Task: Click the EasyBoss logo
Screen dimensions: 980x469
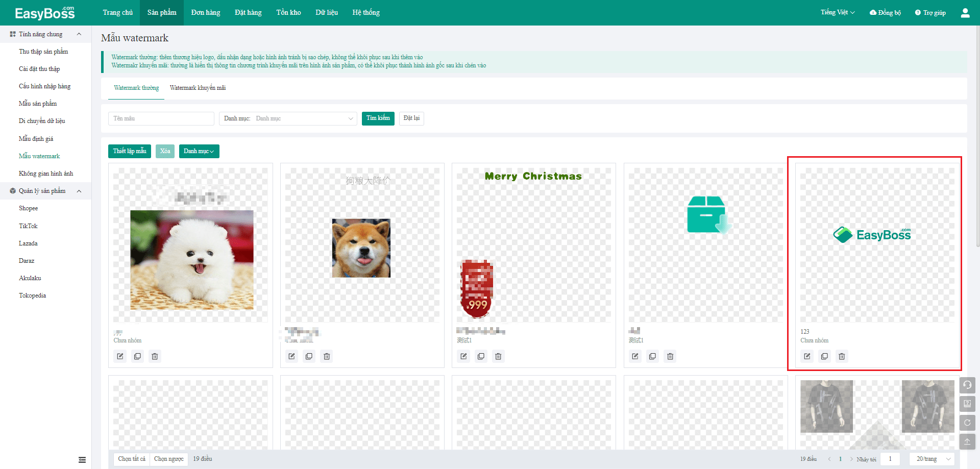Action: click(45, 13)
